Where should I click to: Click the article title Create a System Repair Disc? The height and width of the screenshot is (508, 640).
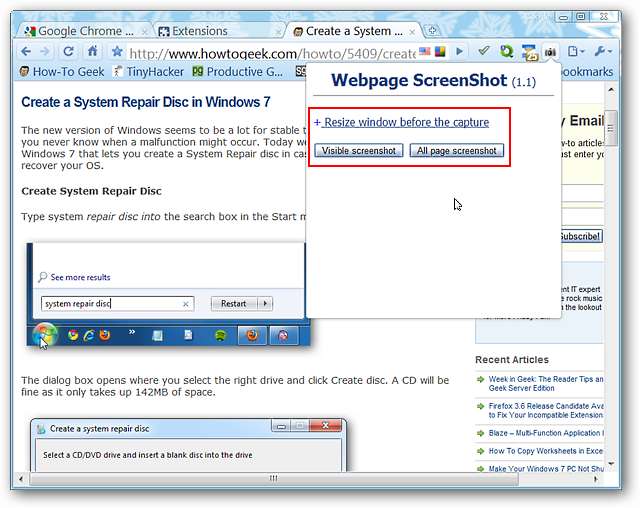click(146, 102)
